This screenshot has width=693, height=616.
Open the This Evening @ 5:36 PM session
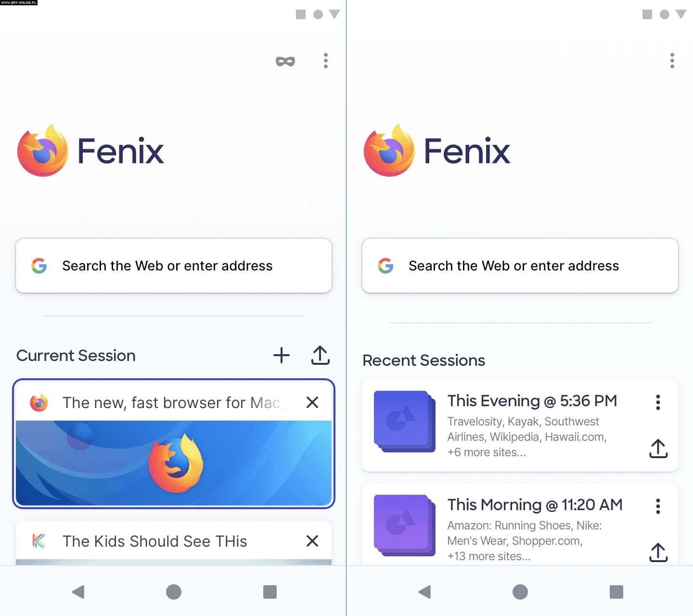(520, 425)
